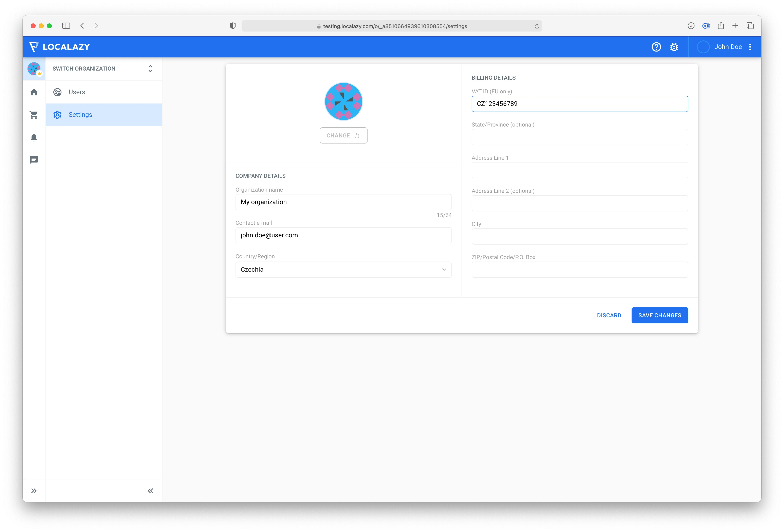The image size is (784, 532).
Task: Focus the Address Line 1 field
Action: coord(579,170)
